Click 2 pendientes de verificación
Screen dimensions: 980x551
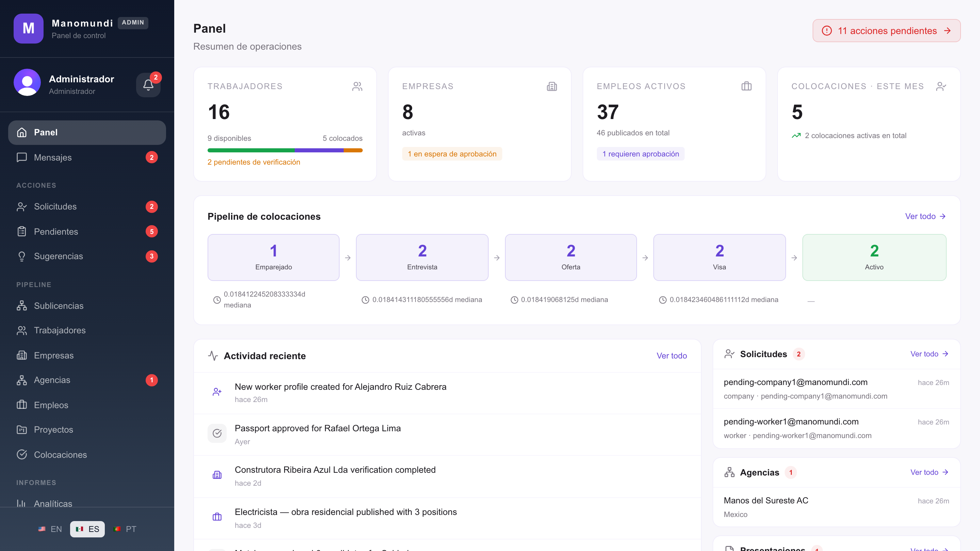[254, 162]
